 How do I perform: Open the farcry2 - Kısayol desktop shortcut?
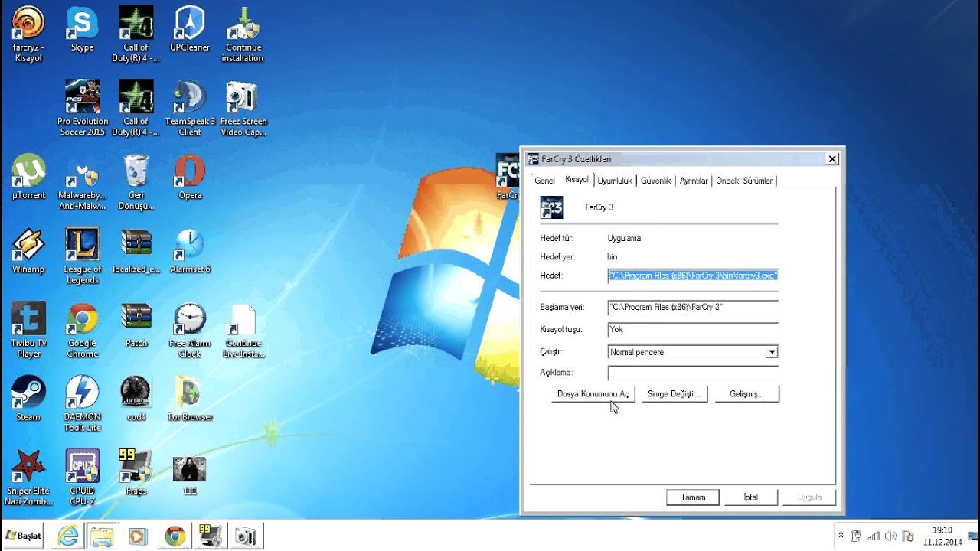(28, 34)
